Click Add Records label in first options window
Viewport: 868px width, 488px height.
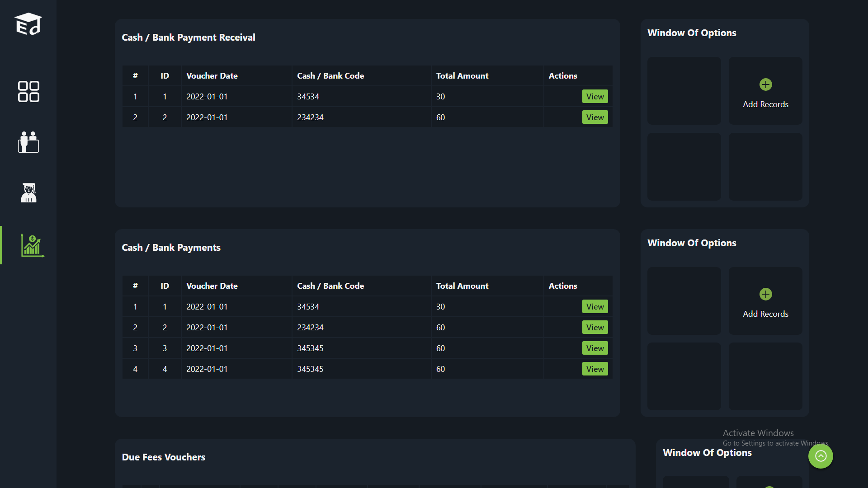(x=765, y=104)
